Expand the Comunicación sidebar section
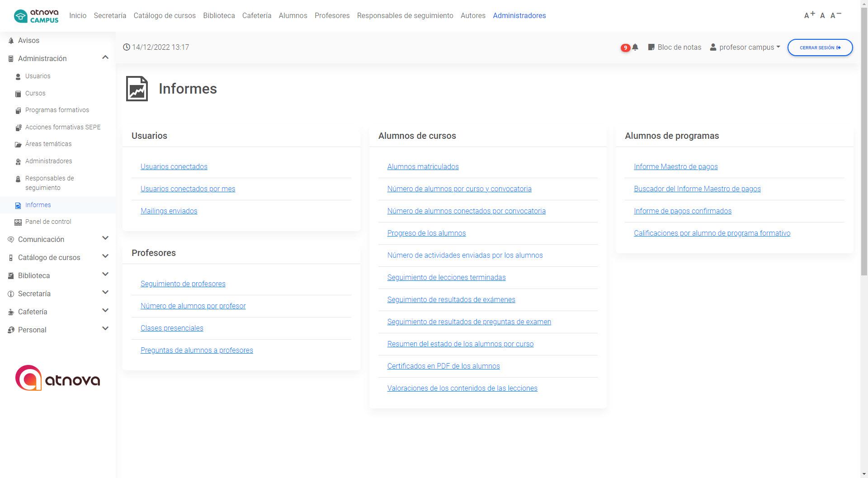The image size is (868, 478). point(105,239)
